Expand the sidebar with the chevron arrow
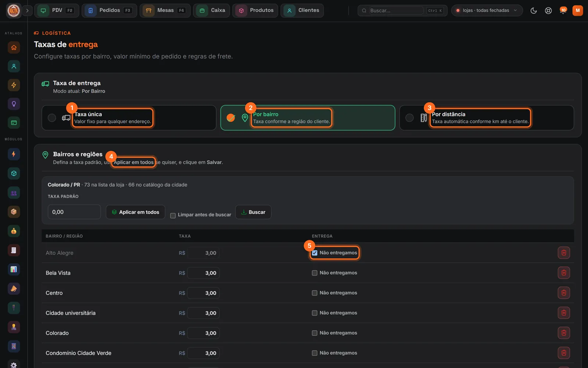This screenshot has width=588, height=368. (x=27, y=11)
